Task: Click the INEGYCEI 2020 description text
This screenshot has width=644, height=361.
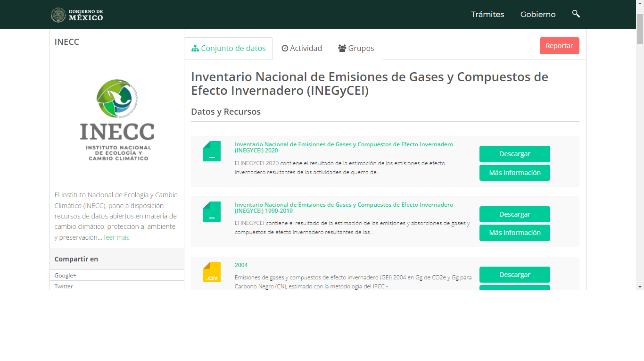Action: pyautogui.click(x=340, y=168)
